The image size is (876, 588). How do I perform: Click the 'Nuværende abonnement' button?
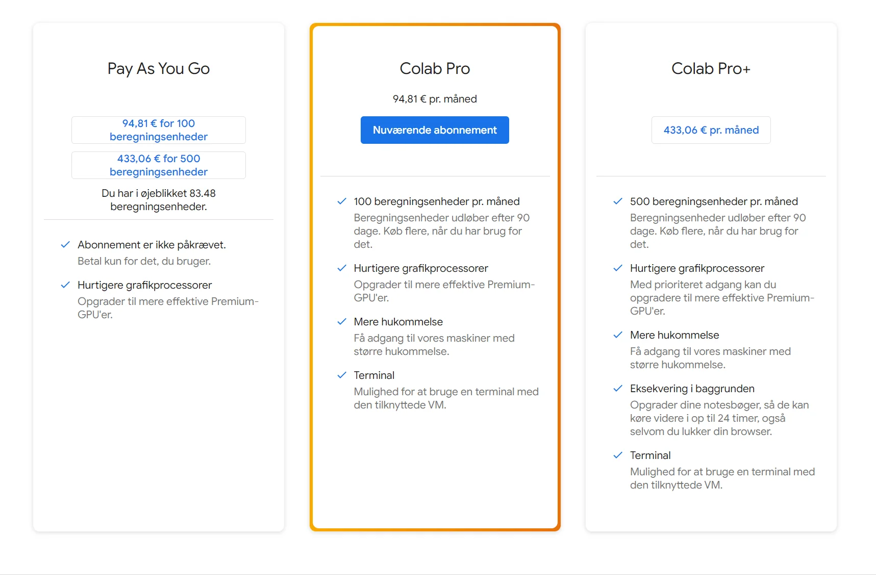[434, 130]
